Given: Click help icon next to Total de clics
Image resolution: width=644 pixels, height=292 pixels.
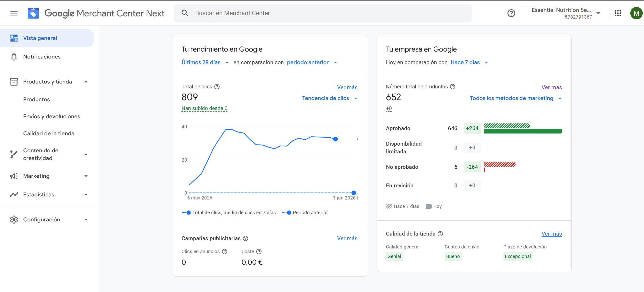Looking at the screenshot, I should pyautogui.click(x=217, y=87).
